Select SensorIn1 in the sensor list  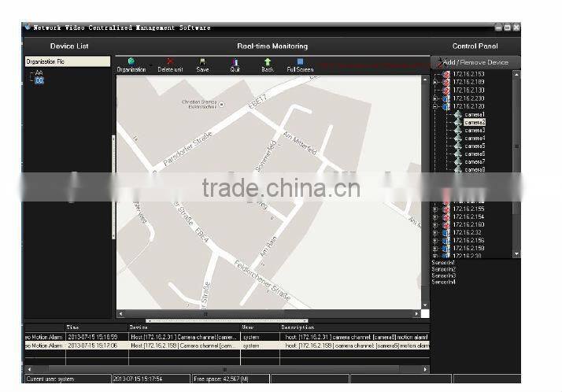point(444,263)
